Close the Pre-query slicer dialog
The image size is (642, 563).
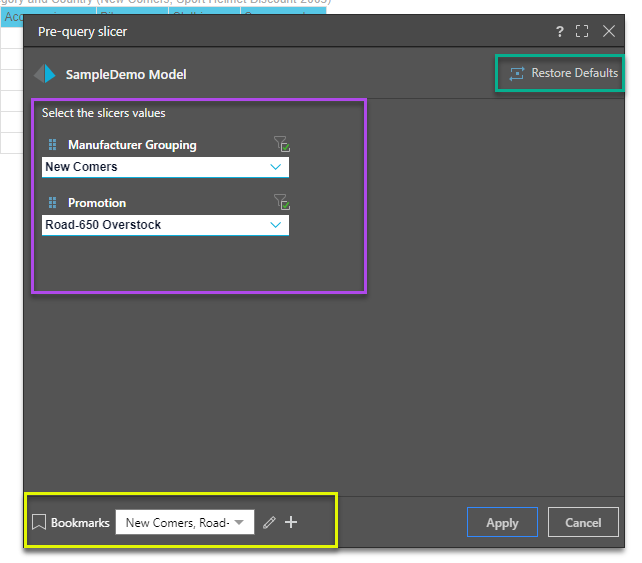point(608,32)
